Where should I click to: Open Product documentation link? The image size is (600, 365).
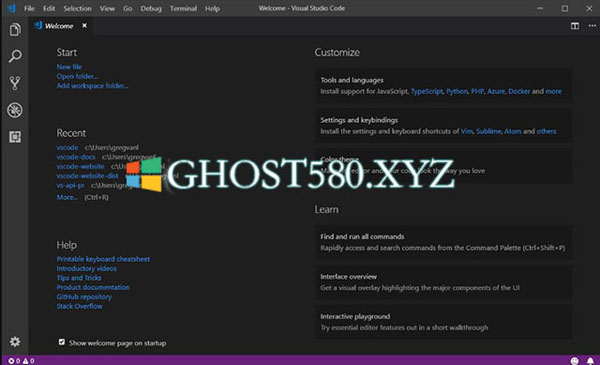[93, 287]
